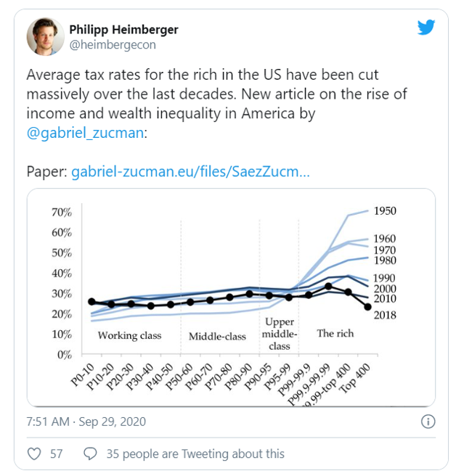Click the 'Working class' label in chart
Image resolution: width=456 pixels, height=476 pixels.
(x=129, y=336)
